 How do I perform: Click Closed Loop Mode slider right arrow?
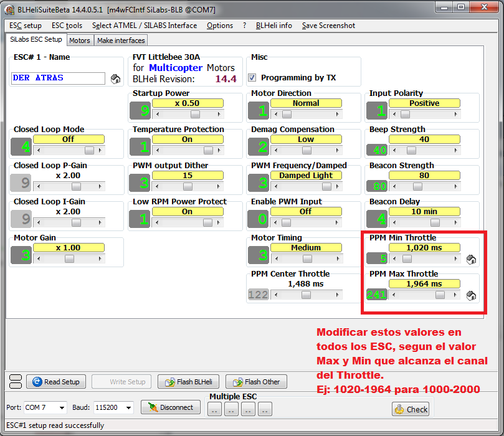tap(100, 150)
